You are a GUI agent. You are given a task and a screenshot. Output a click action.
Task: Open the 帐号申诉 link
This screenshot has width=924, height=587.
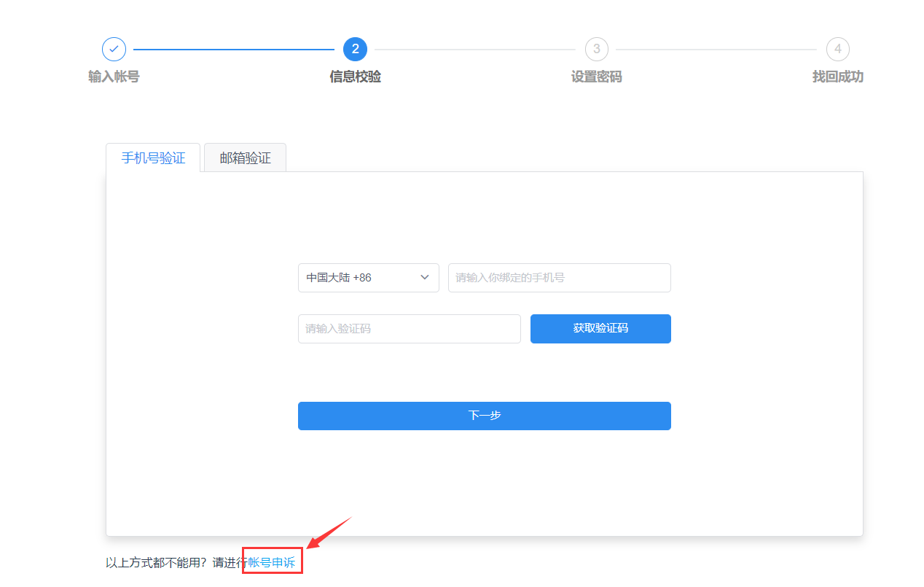(x=272, y=562)
